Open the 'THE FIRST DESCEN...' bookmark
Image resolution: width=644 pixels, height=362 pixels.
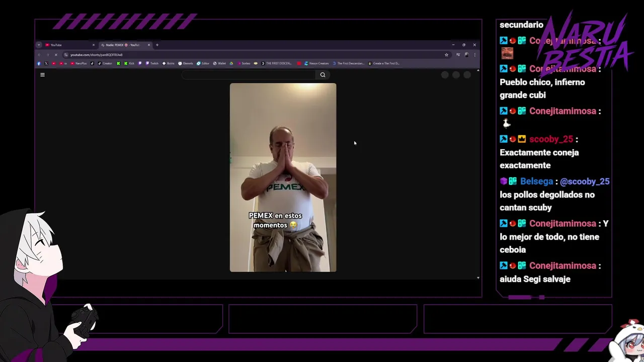pos(276,63)
